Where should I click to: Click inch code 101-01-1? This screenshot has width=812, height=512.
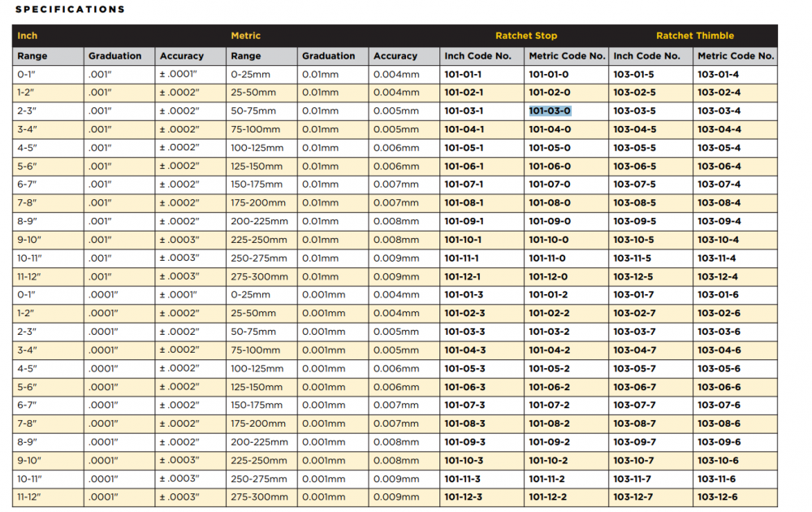click(x=463, y=74)
